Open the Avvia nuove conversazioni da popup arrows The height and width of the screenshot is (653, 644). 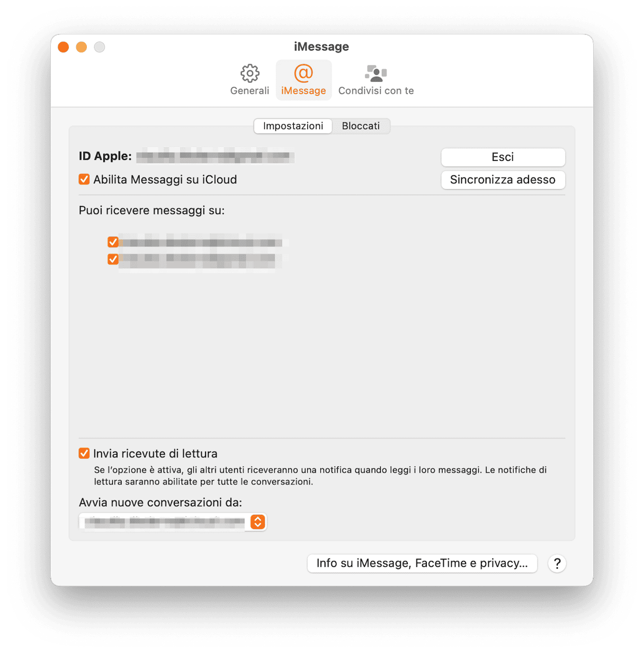258,522
